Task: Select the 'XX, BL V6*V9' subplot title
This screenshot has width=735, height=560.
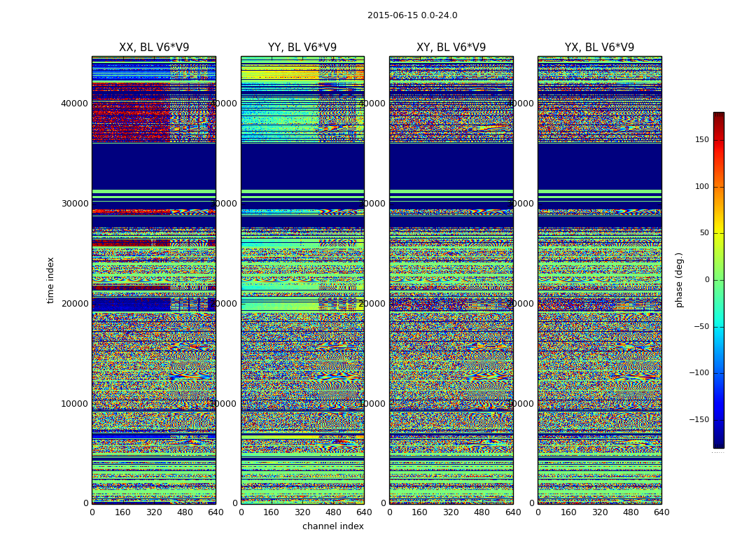Action: [154, 48]
